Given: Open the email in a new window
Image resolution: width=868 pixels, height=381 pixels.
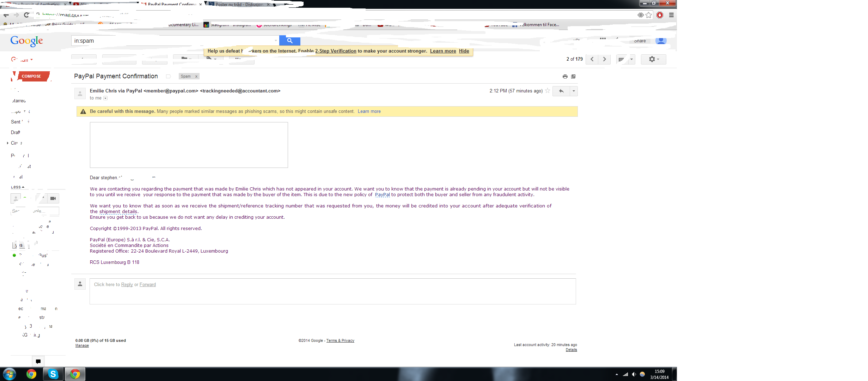Looking at the screenshot, I should (x=574, y=77).
